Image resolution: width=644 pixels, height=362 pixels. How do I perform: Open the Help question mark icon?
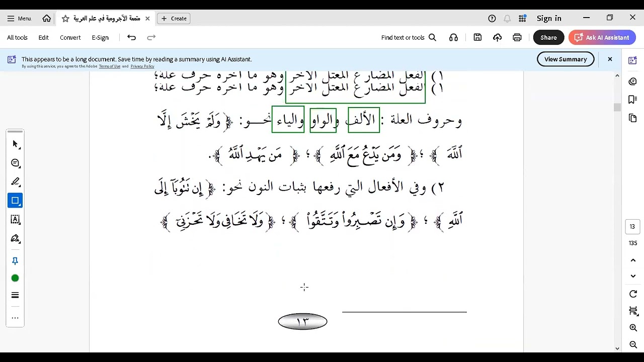492,19
